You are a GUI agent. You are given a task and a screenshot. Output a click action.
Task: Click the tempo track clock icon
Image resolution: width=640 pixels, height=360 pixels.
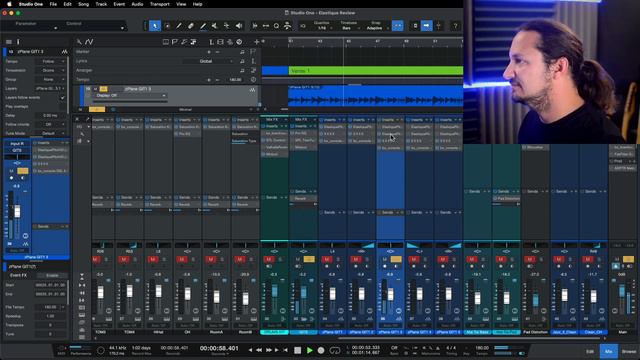[x=253, y=80]
